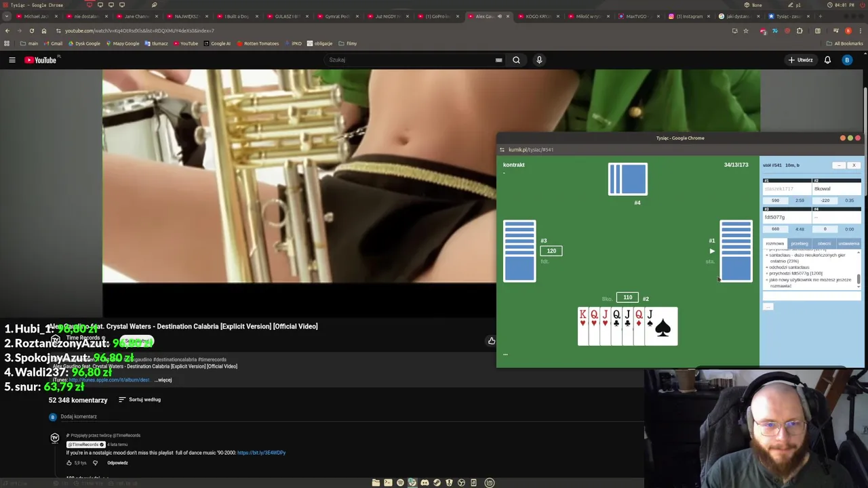
Task: Click the player 8kowal name box
Action: point(837,189)
